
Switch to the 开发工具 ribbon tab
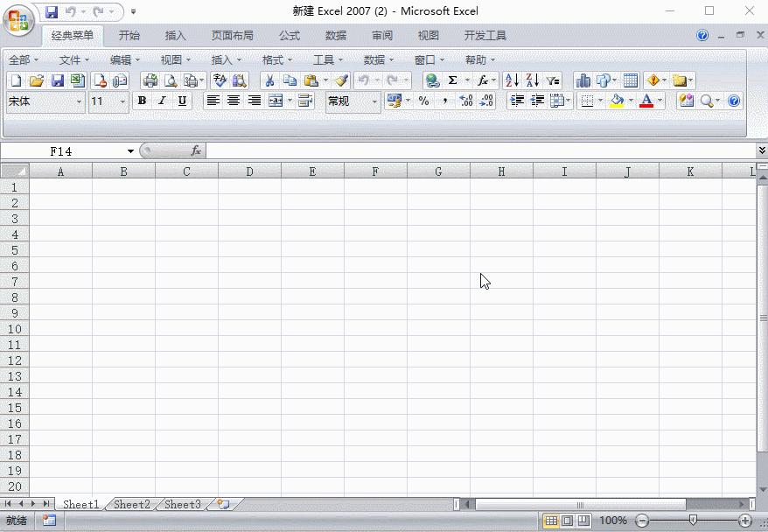(485, 35)
